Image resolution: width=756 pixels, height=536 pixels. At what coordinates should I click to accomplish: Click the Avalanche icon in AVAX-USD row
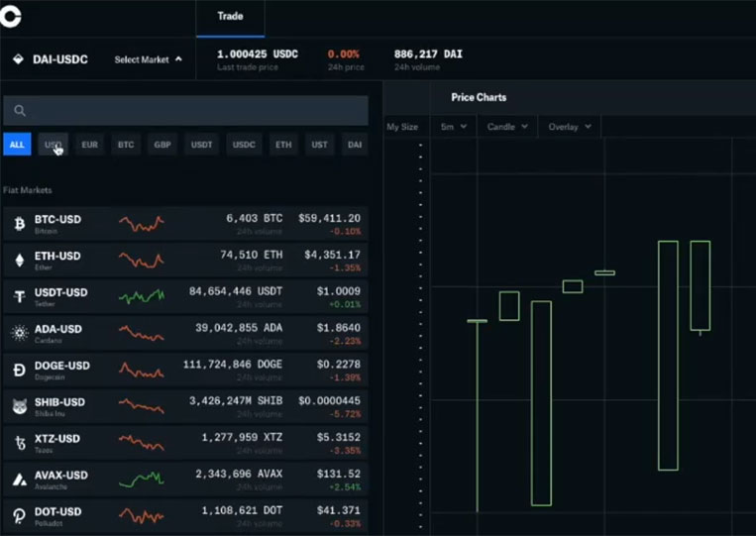point(19,480)
